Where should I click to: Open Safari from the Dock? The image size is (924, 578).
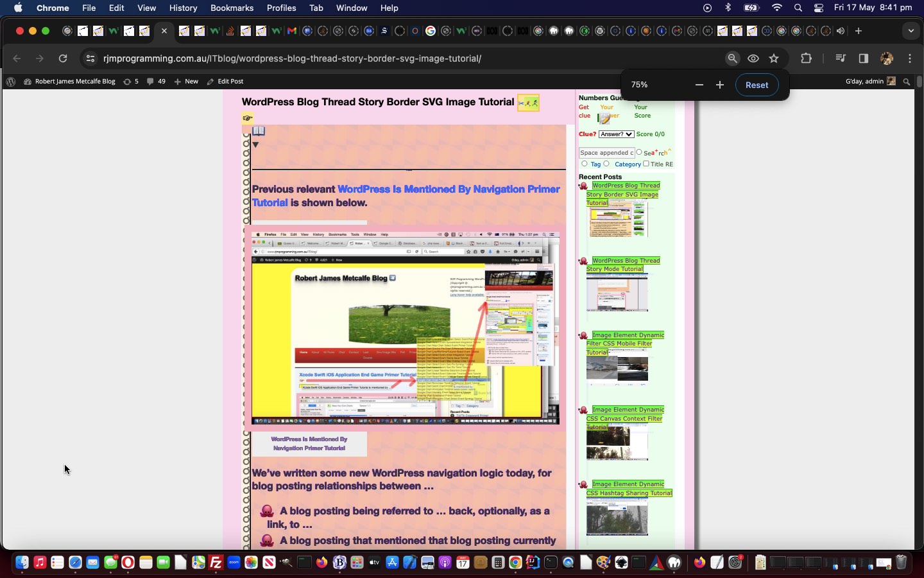(75, 563)
